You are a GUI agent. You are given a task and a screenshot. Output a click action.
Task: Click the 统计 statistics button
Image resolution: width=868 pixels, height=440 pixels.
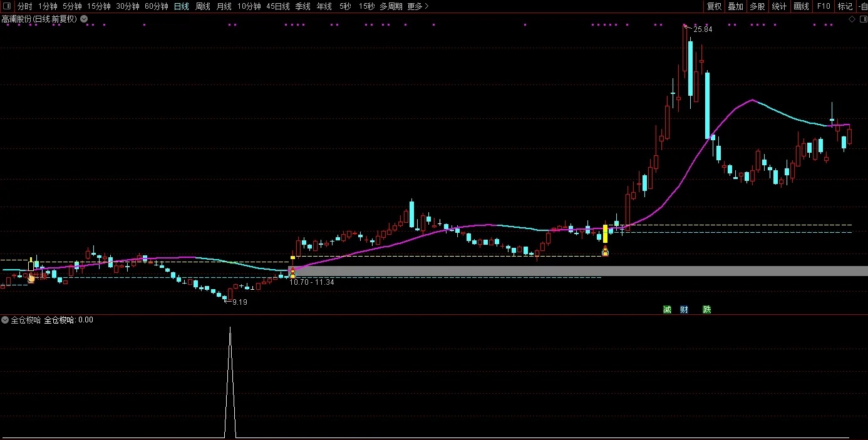pos(779,6)
